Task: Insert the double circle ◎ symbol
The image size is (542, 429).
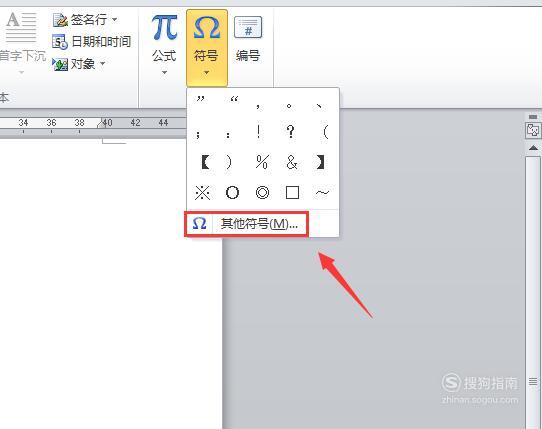Action: point(262,193)
